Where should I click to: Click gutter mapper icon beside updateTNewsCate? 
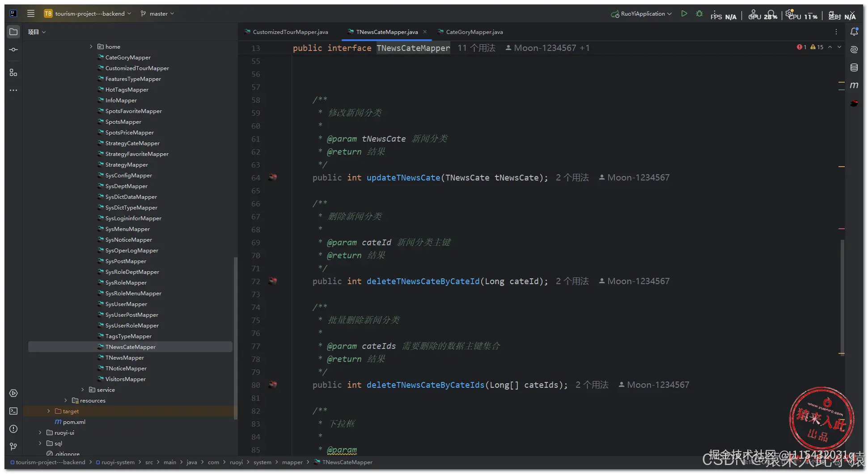coord(273,177)
